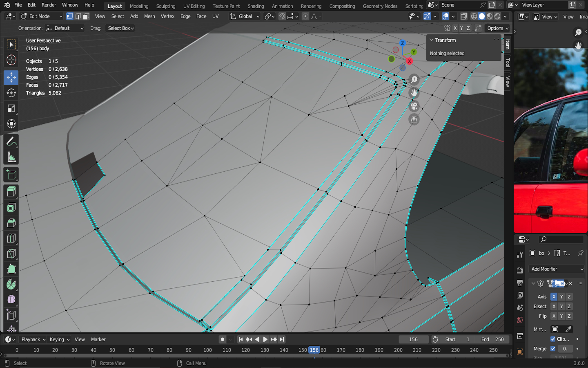Open the Mesh menu in viewport header

click(x=149, y=16)
